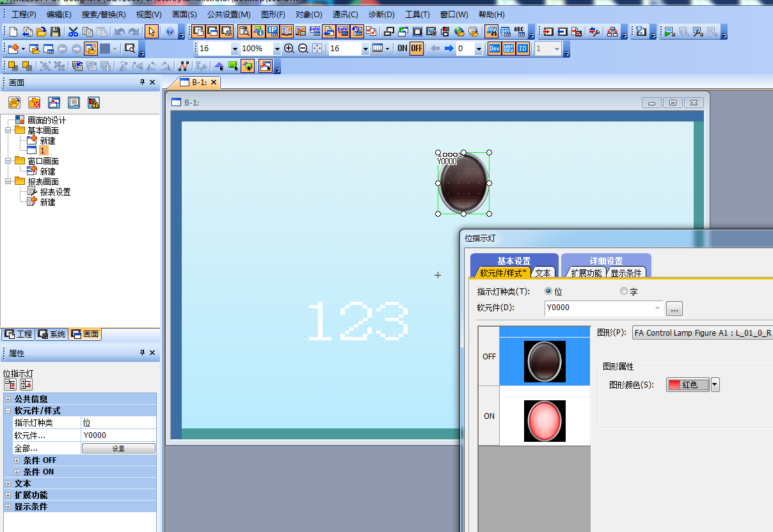773x532 pixels.
Task: Toggle the OFF state toolbar button
Action: (x=417, y=49)
